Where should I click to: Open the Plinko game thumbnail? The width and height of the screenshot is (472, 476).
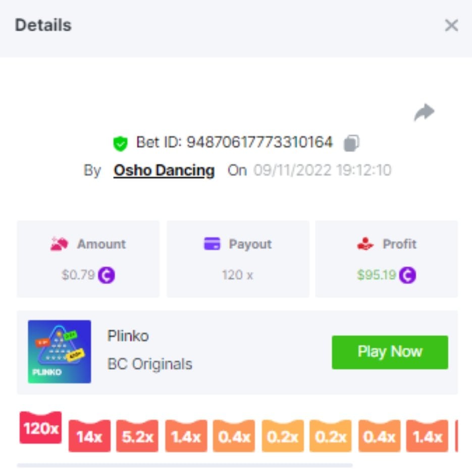pos(60,352)
